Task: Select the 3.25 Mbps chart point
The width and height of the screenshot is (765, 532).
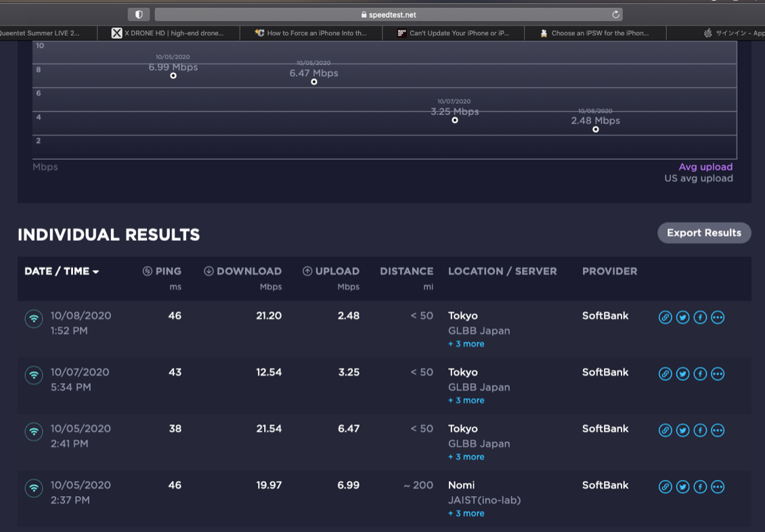Action: point(455,120)
